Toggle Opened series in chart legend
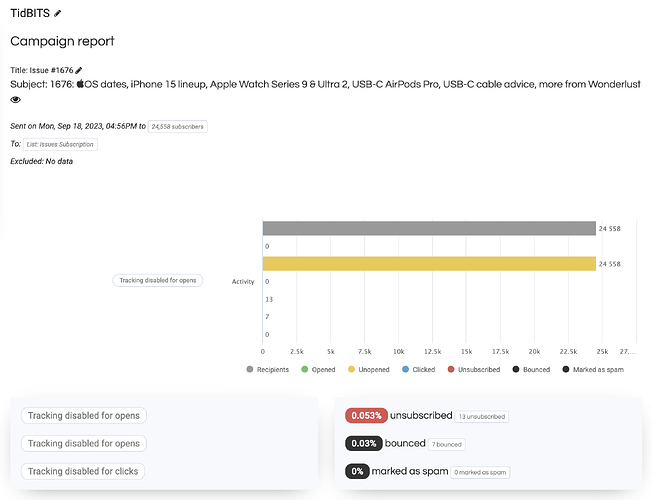Screen dimensions: 652x500 pyautogui.click(x=318, y=369)
